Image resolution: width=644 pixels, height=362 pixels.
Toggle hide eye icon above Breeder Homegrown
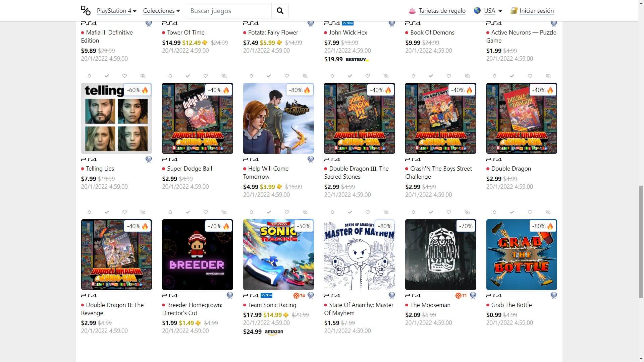point(224,212)
